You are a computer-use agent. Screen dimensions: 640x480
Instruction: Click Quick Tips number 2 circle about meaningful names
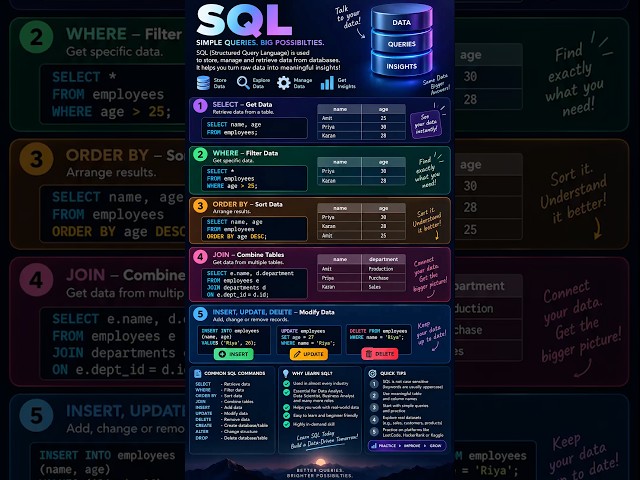374,396
